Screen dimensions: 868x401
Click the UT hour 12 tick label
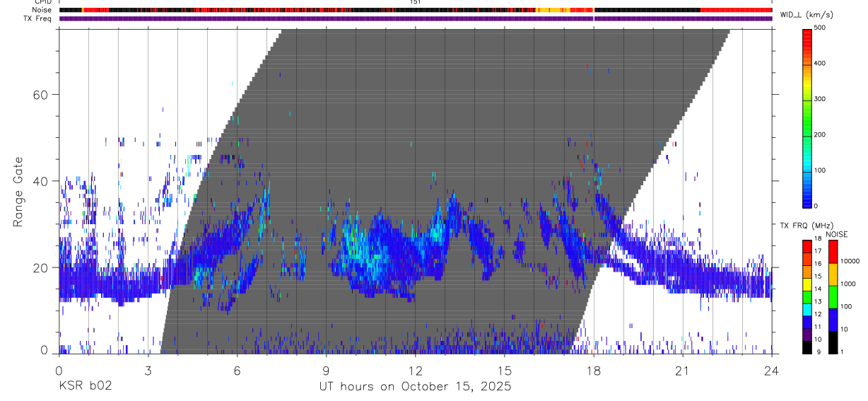click(x=416, y=370)
